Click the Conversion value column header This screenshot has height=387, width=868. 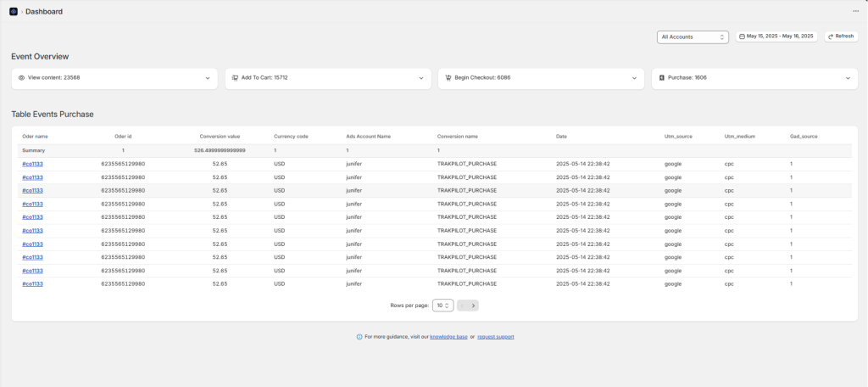[x=220, y=137]
